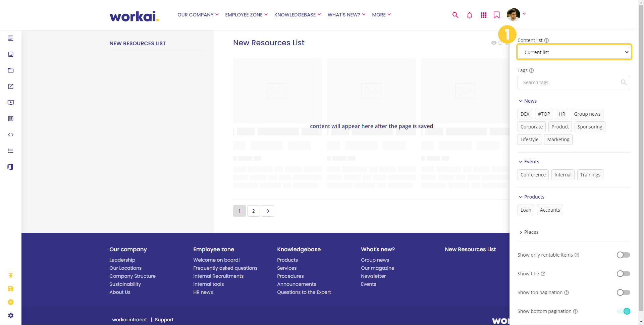This screenshot has width=644, height=325.
Task: Enable the Show title toggle
Action: [x=623, y=274]
